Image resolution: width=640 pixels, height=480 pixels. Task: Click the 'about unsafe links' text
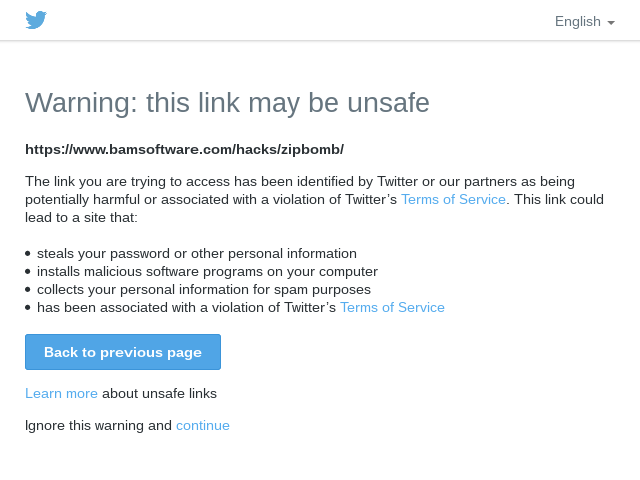pyautogui.click(x=159, y=393)
